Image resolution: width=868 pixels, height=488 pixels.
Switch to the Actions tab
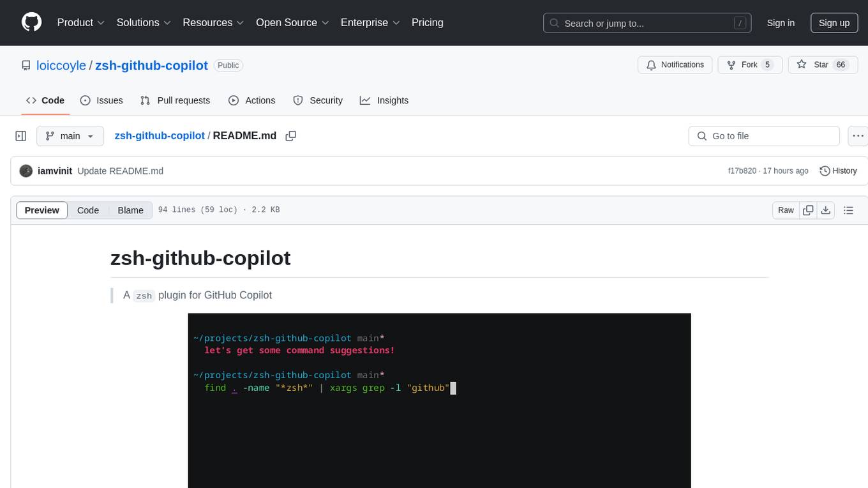coord(251,100)
